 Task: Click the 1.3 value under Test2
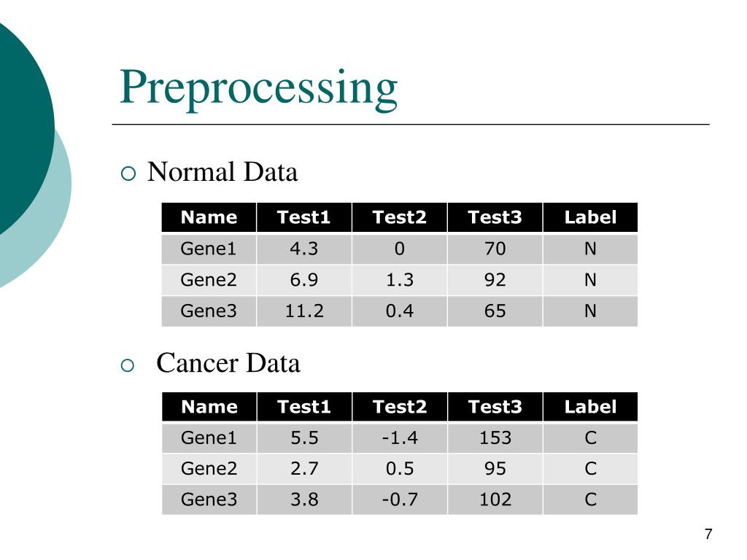[399, 280]
